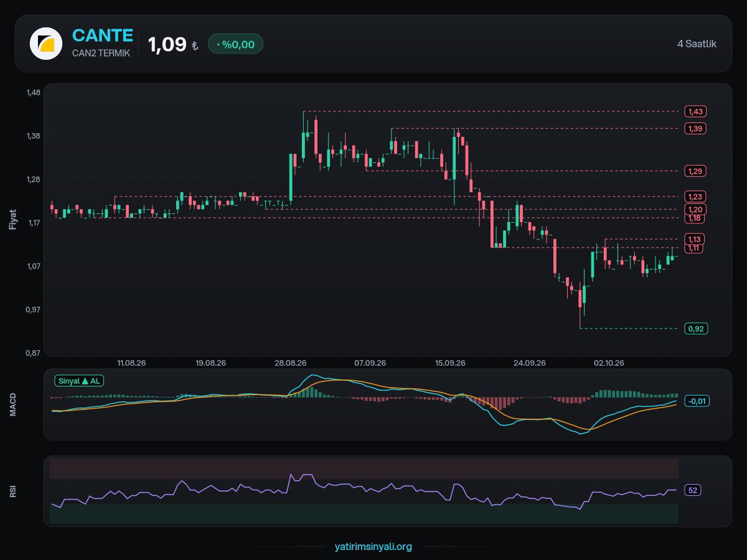Open the yatirimsinyali.org link
The width and height of the screenshot is (747, 560).
click(x=373, y=547)
